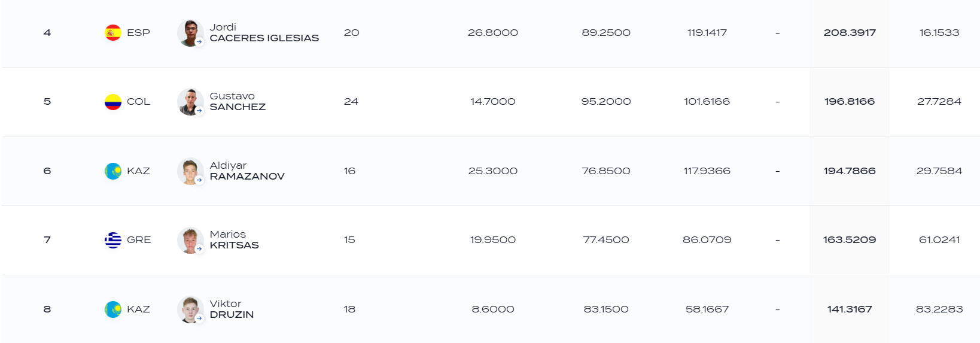
Task: Open profile arrow on Jordi Caceres photo
Action: [199, 42]
